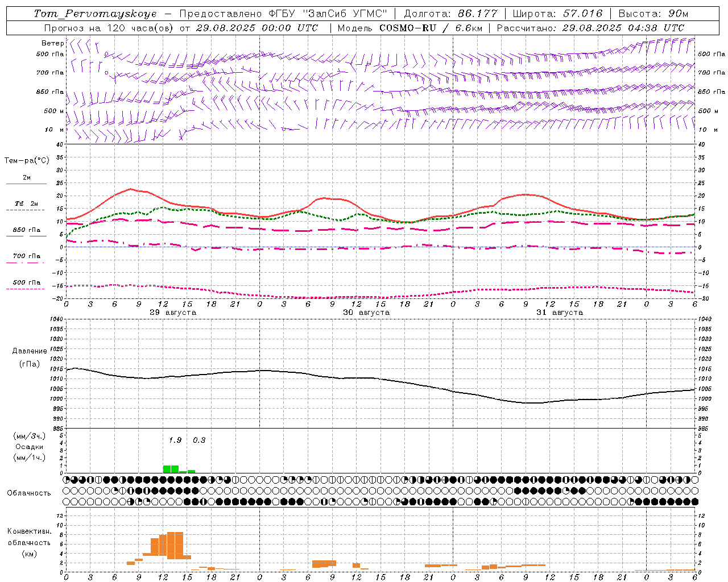Select the 'Высота: 90м' elevation text
Image resolution: width=728 pixels, height=582 pixels.
point(653,14)
